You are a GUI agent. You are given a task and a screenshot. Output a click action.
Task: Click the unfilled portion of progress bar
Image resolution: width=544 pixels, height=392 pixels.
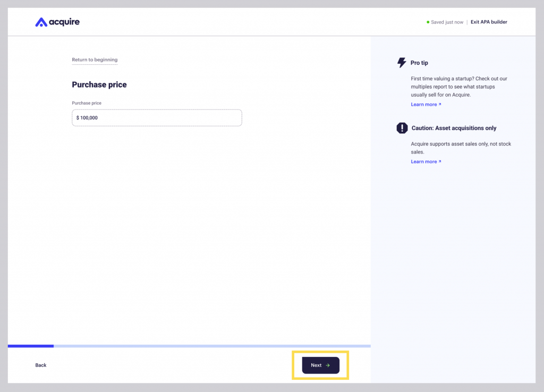tap(212, 346)
